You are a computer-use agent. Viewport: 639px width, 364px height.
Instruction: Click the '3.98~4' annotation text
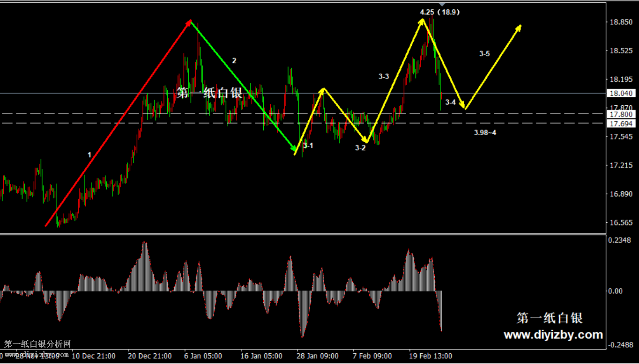click(x=485, y=133)
